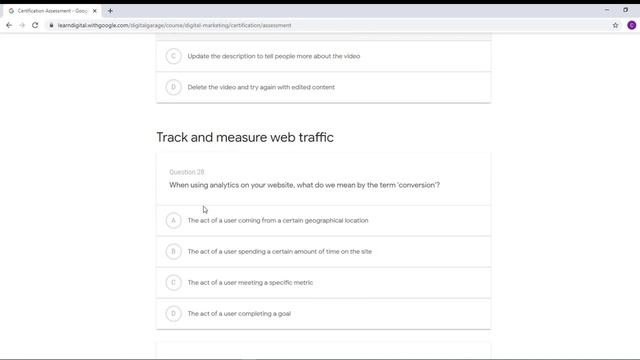Open a new tab with the plus icon

coord(110,11)
